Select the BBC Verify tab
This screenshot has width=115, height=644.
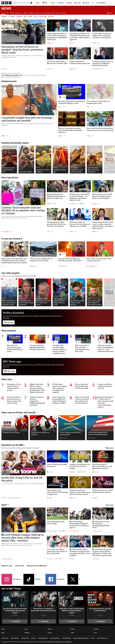(56, 13)
